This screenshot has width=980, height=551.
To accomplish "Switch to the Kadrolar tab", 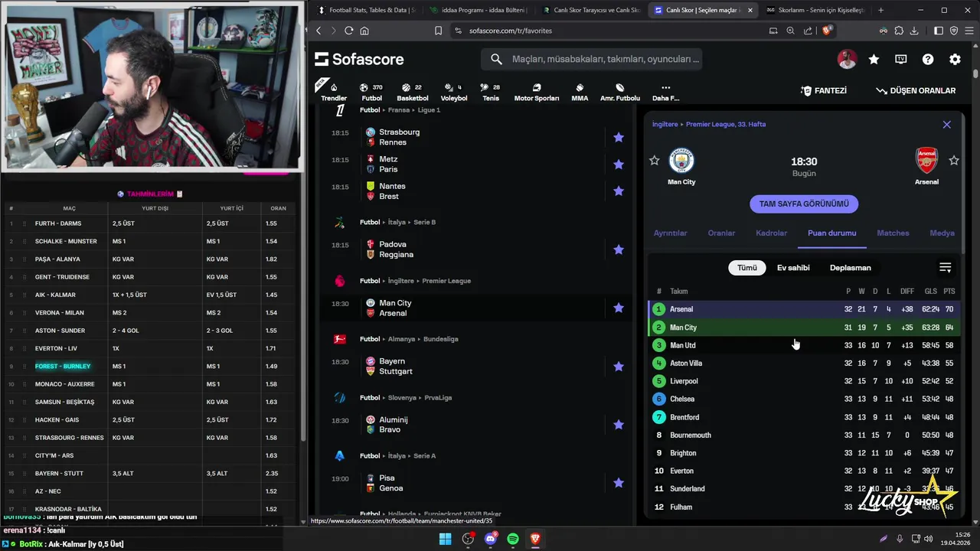I will point(771,233).
